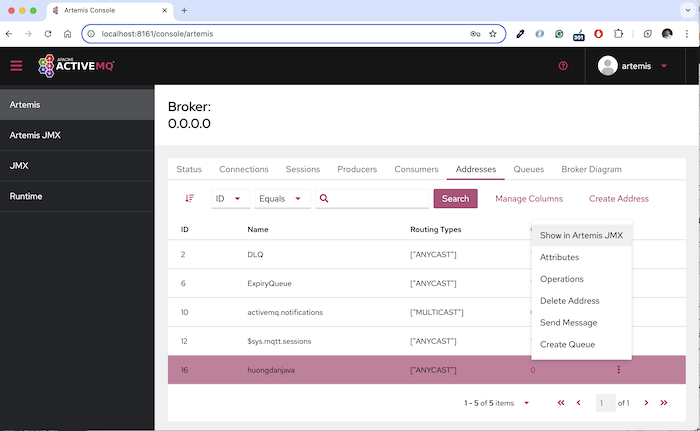Click the green circular extension icon

[x=559, y=34]
